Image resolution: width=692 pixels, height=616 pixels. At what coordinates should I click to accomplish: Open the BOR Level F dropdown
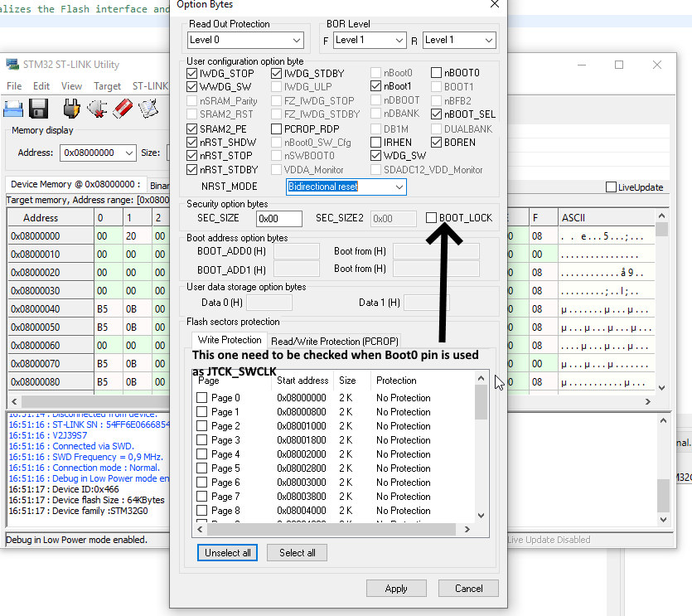[x=370, y=40]
